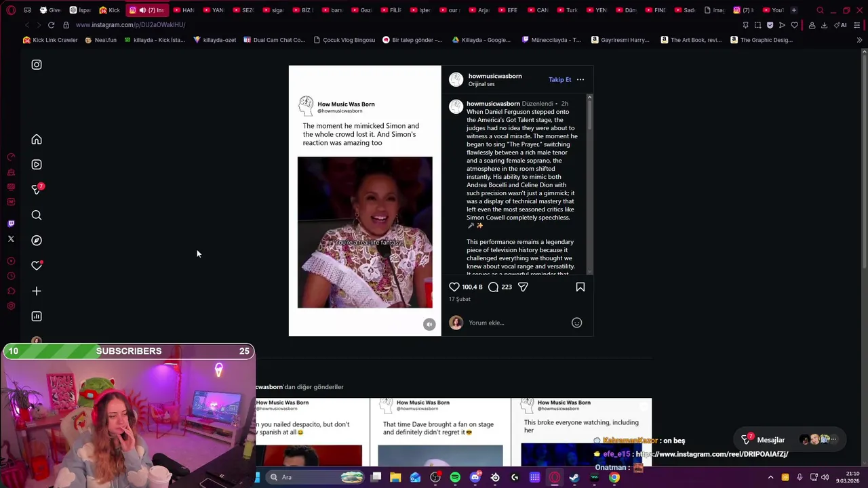Switch to the active Instagram (7) tab
The image size is (868, 488).
(147, 10)
